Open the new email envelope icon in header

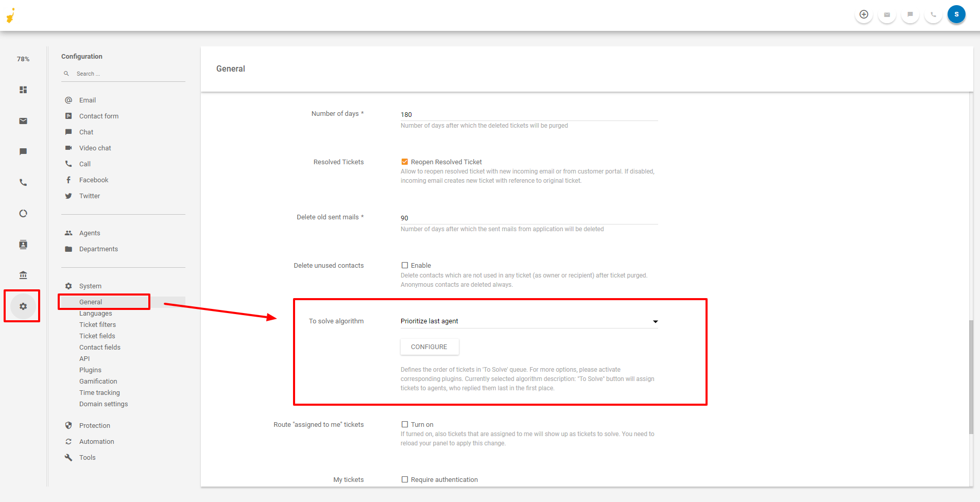tap(887, 14)
